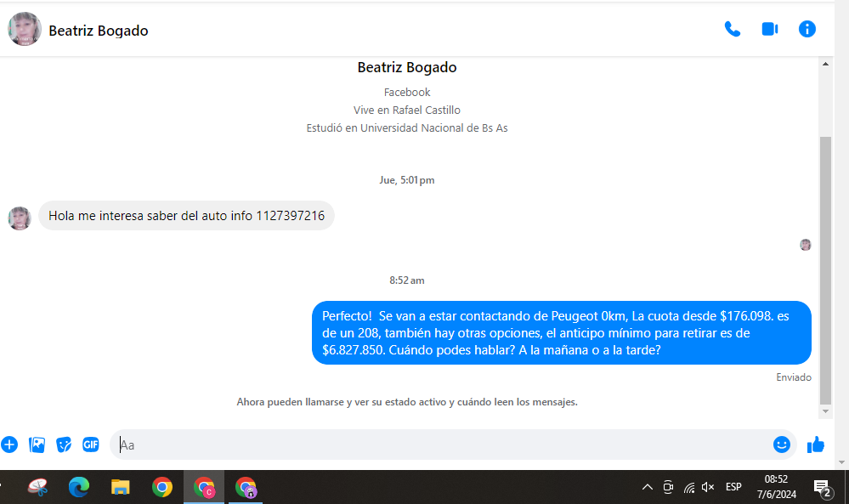This screenshot has width=849, height=504.
Task: Click the Beatriz Bogado name in the header
Action: click(99, 31)
